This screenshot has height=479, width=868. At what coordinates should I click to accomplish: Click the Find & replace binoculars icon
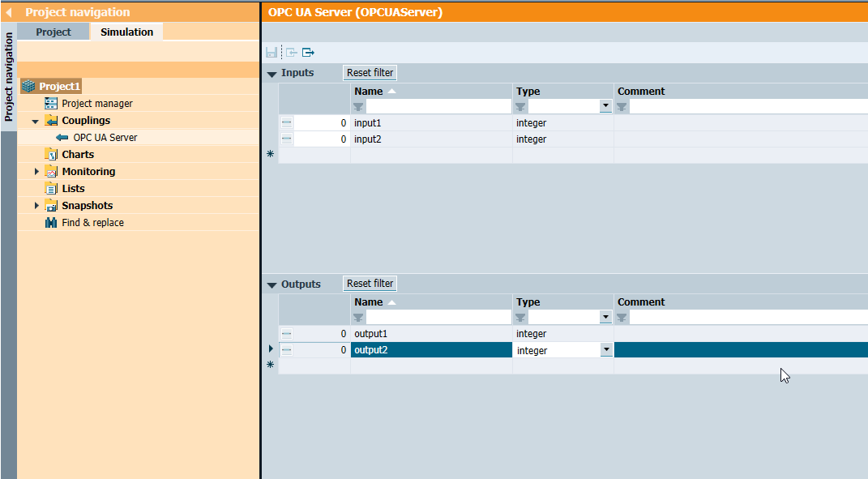51,223
